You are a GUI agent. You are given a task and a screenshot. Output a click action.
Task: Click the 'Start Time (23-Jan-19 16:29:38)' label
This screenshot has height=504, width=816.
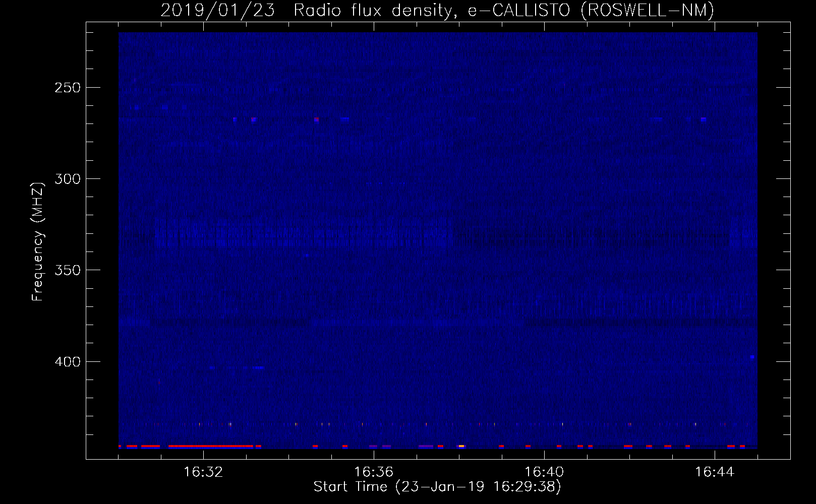click(437, 487)
